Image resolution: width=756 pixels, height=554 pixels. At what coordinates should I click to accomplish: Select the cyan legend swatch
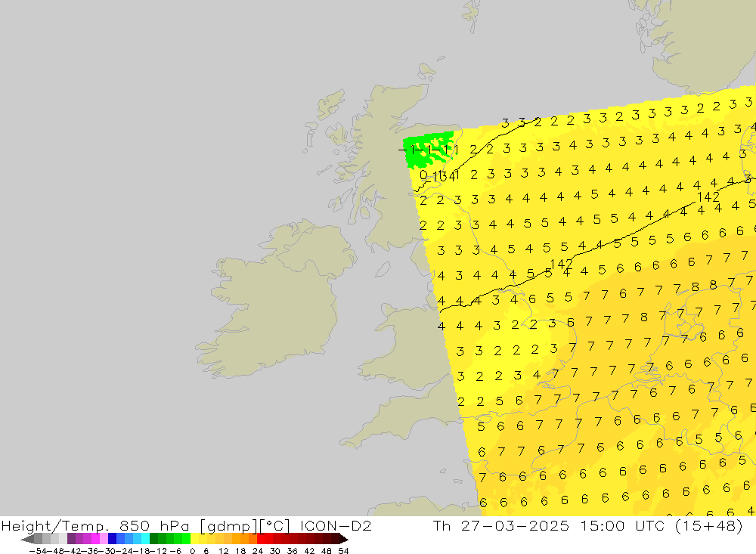click(x=145, y=539)
